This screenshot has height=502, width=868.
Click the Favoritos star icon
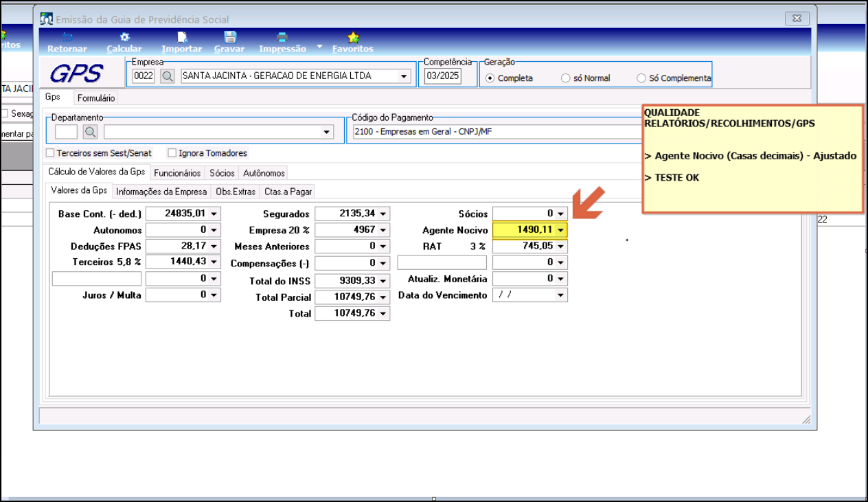(x=353, y=38)
